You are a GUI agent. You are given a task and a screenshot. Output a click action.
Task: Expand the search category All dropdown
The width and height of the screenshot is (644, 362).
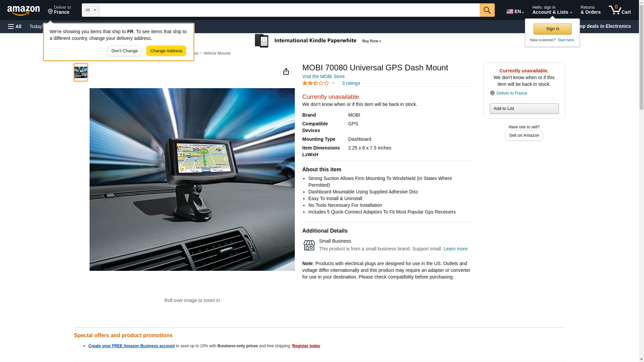coord(90,10)
